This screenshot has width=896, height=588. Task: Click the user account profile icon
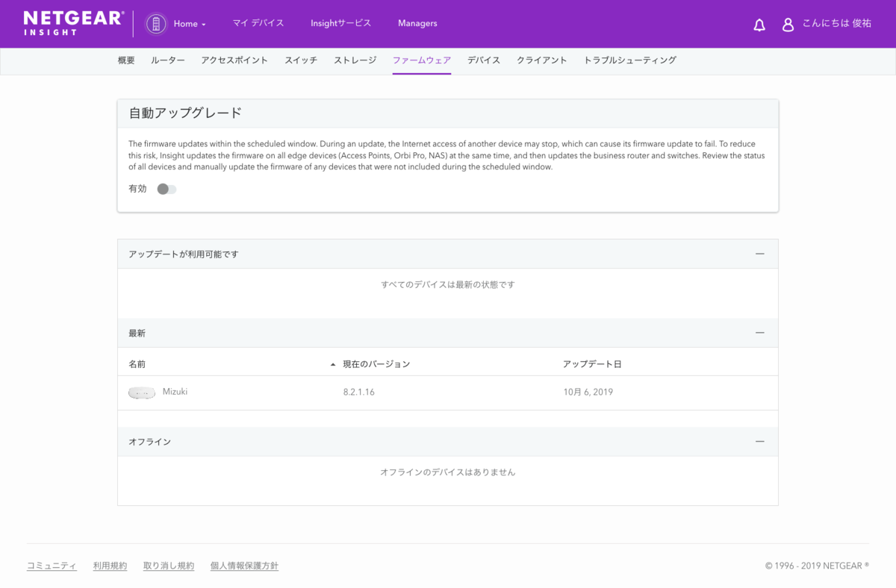click(788, 25)
